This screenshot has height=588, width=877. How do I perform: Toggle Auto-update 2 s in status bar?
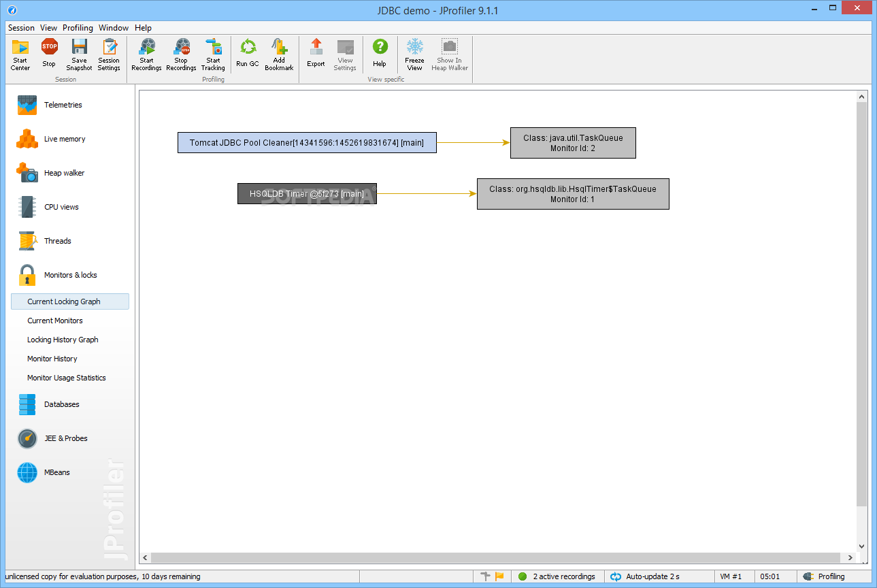coord(646,576)
